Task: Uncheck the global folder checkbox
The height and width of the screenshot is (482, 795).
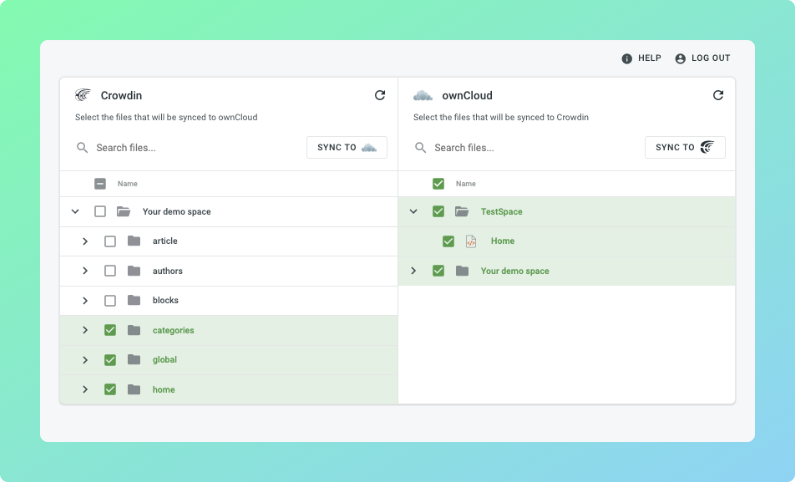Action: [x=110, y=360]
